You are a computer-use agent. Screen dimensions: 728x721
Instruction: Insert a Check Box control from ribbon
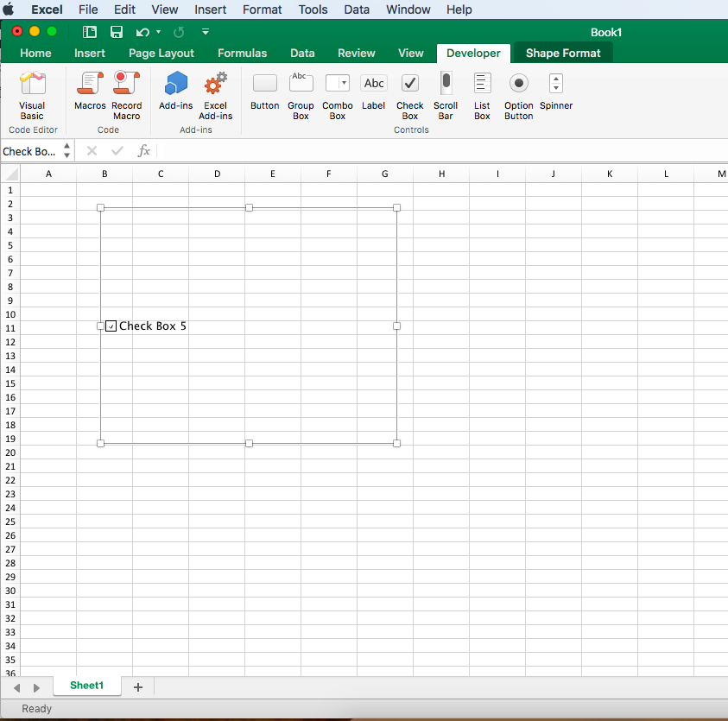coord(410,96)
